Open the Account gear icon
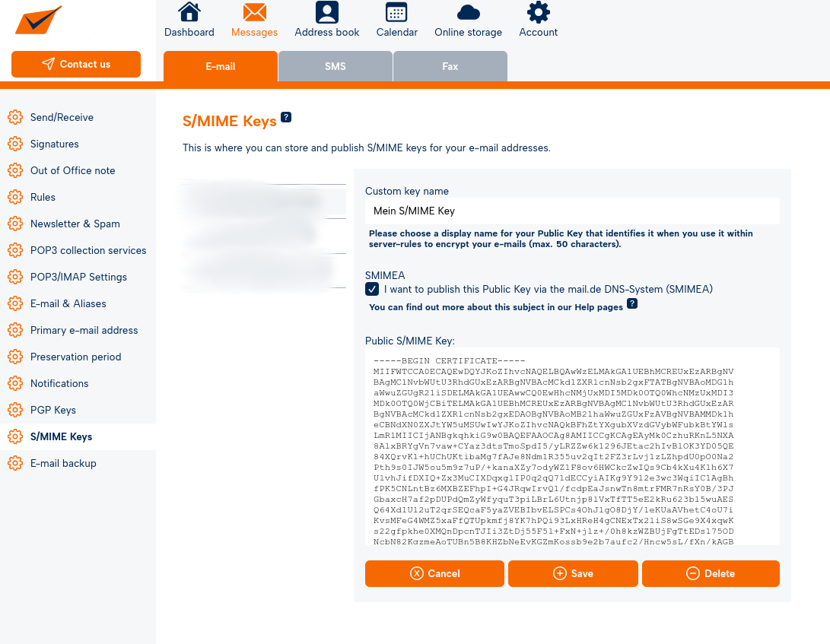 click(538, 13)
